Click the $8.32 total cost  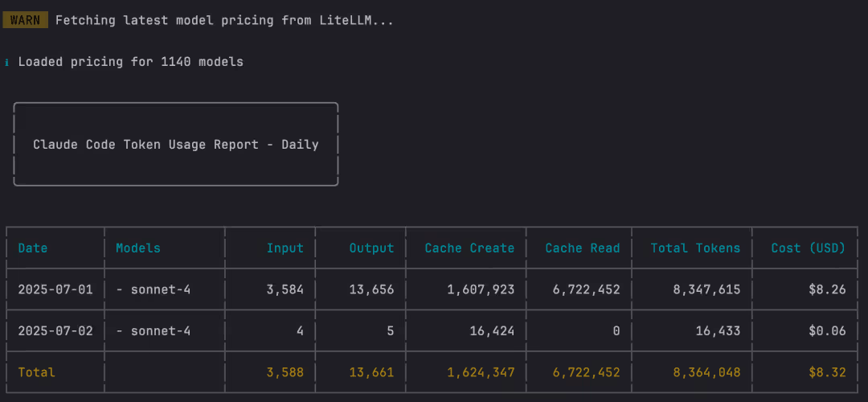(x=827, y=372)
